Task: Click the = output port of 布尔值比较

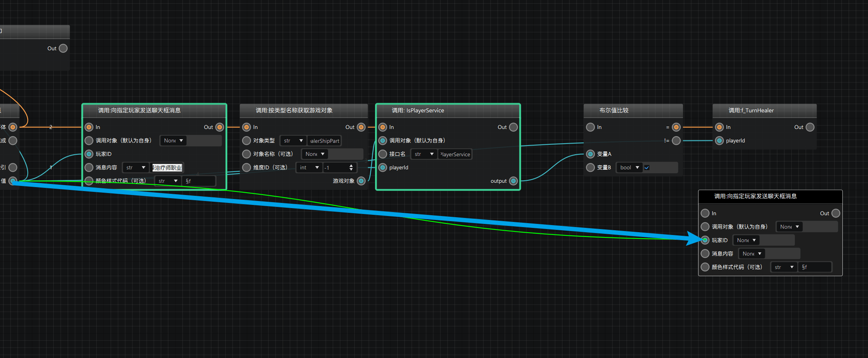Action: [676, 127]
